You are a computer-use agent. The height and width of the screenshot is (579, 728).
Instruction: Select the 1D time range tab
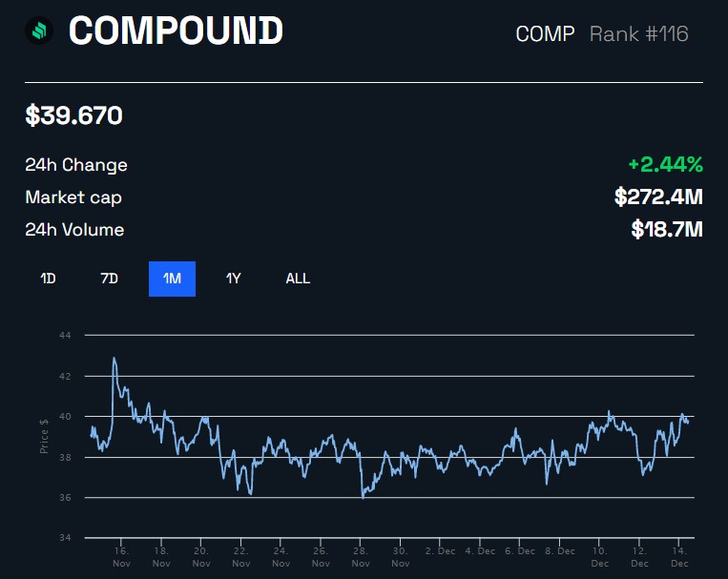pyautogui.click(x=48, y=279)
